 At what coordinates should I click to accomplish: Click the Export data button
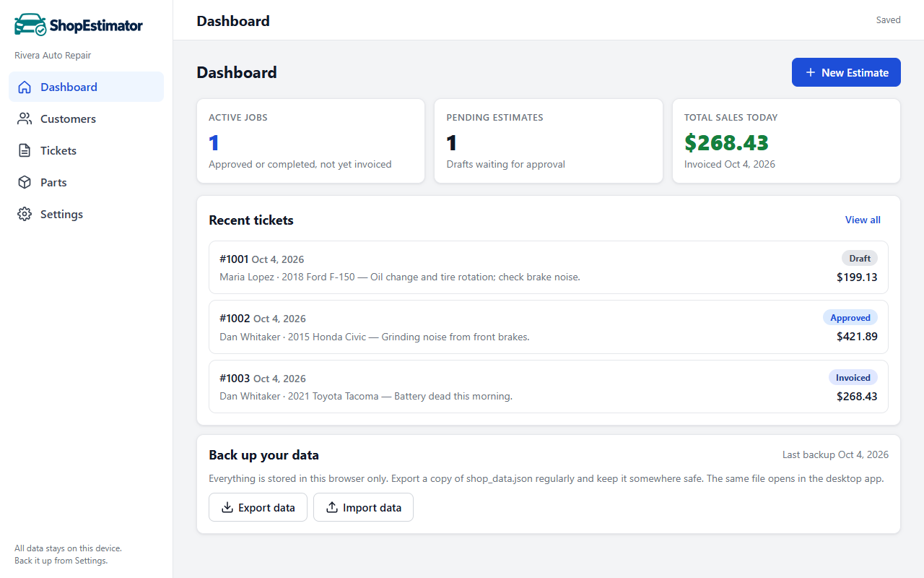click(258, 508)
